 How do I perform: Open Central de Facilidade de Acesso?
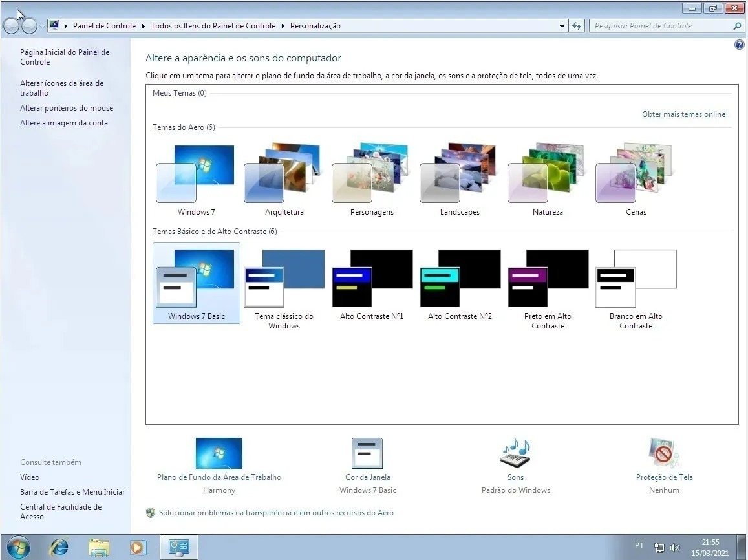coord(61,512)
